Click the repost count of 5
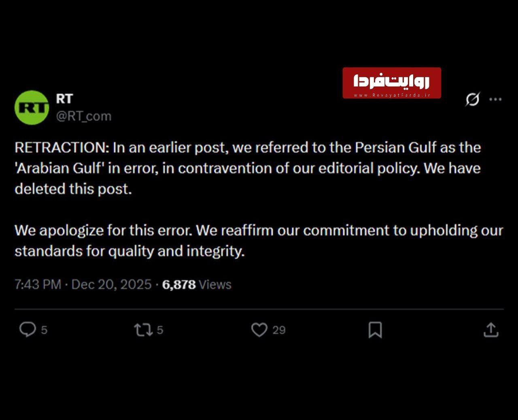Viewport: 518px width, 420px height. (x=160, y=330)
